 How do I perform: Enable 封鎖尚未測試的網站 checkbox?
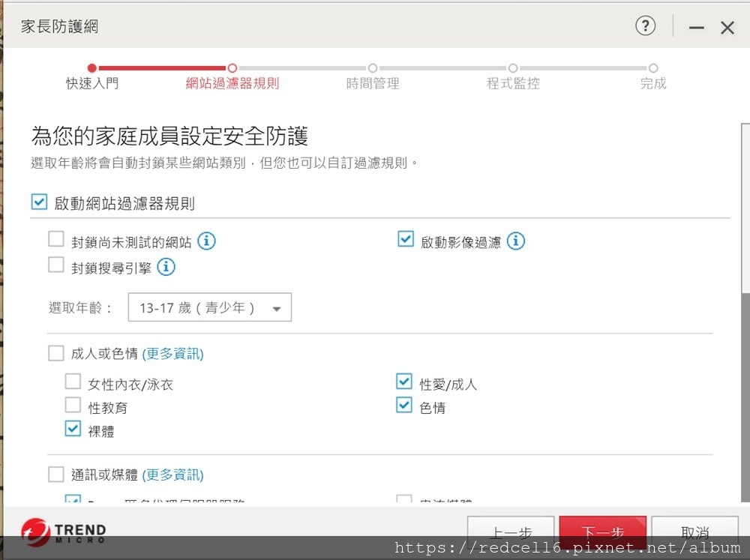[x=56, y=238]
